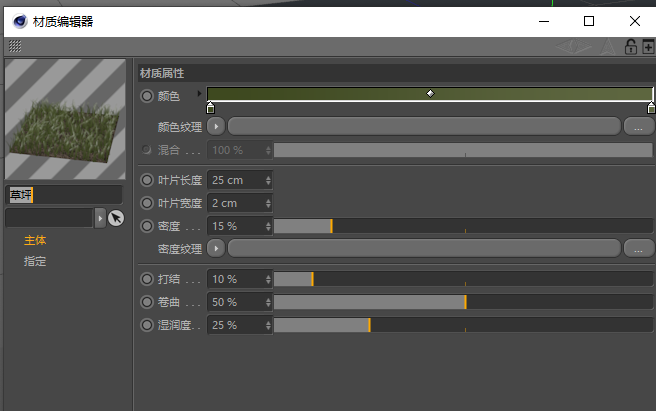656x411 pixels.
Task: Click the 卷曲 percent spinner arrows
Action: click(x=268, y=302)
